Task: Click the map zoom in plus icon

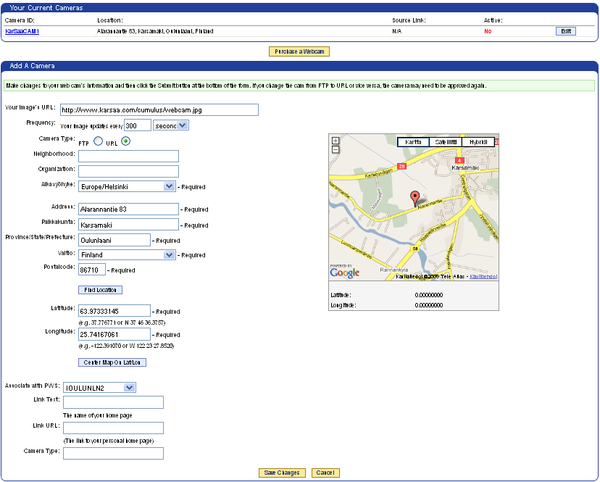Action: pyautogui.click(x=336, y=142)
